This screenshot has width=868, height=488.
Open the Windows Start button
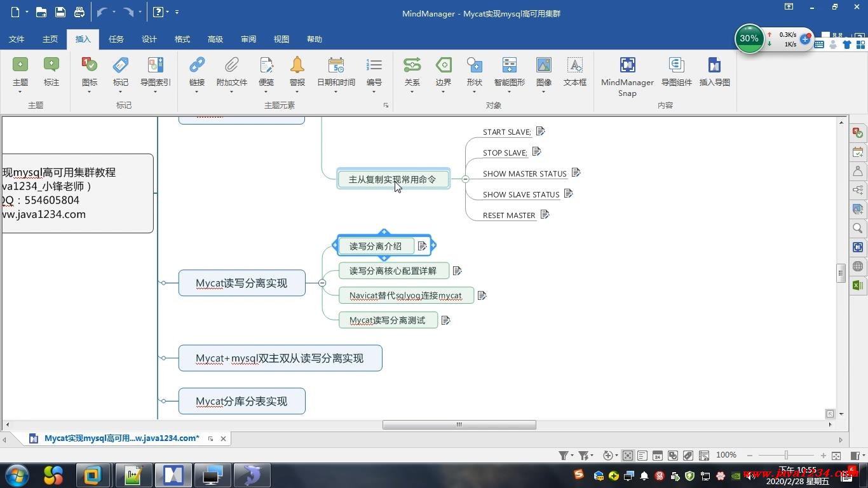coord(17,475)
